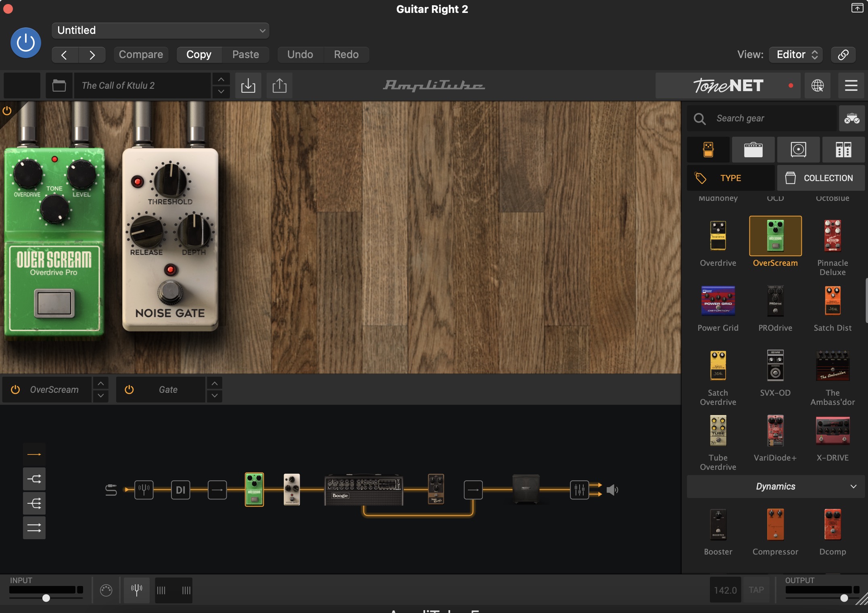Select the rack effects gear category icon
Viewport: 868px width, 613px height.
[843, 150]
